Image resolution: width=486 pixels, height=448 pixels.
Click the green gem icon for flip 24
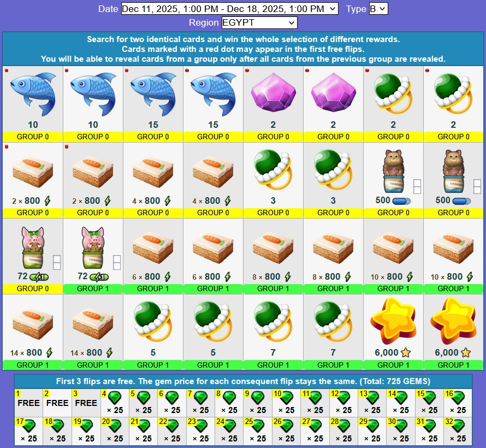click(x=230, y=426)
